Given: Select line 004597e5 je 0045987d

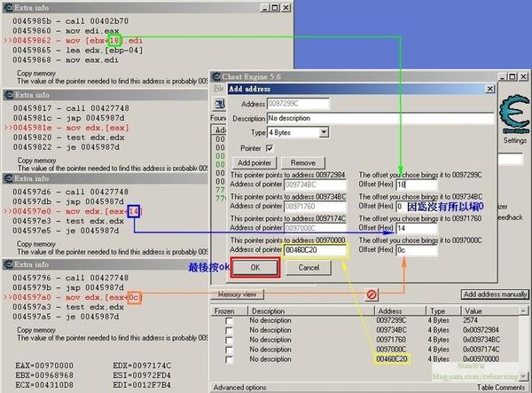Looking at the screenshot, I should (x=66, y=231).
